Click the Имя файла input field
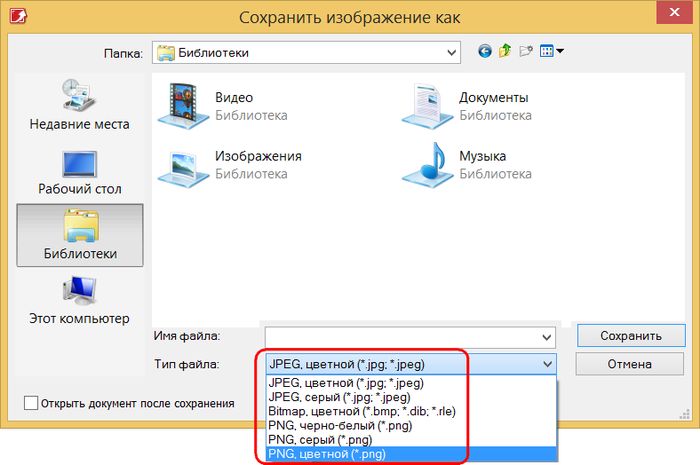Viewport: 700px width, 465px height. [410, 337]
